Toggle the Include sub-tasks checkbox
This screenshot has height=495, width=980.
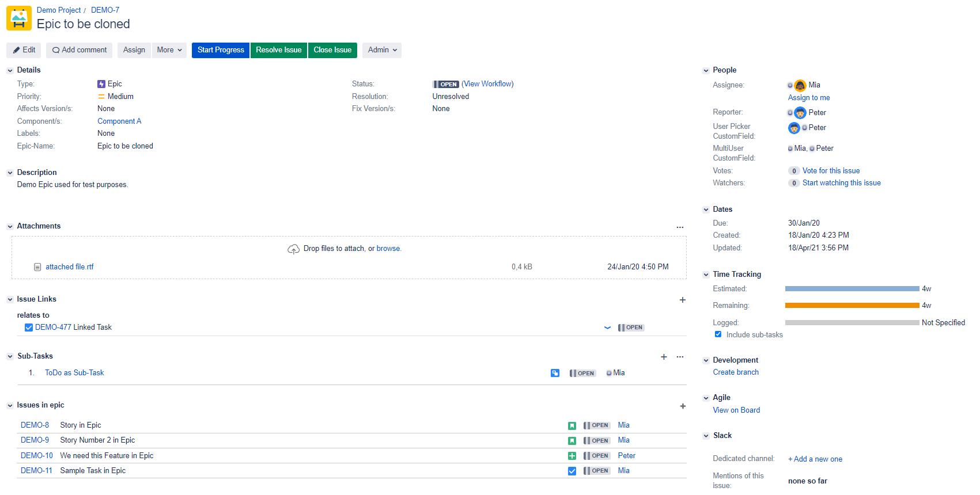tap(718, 334)
